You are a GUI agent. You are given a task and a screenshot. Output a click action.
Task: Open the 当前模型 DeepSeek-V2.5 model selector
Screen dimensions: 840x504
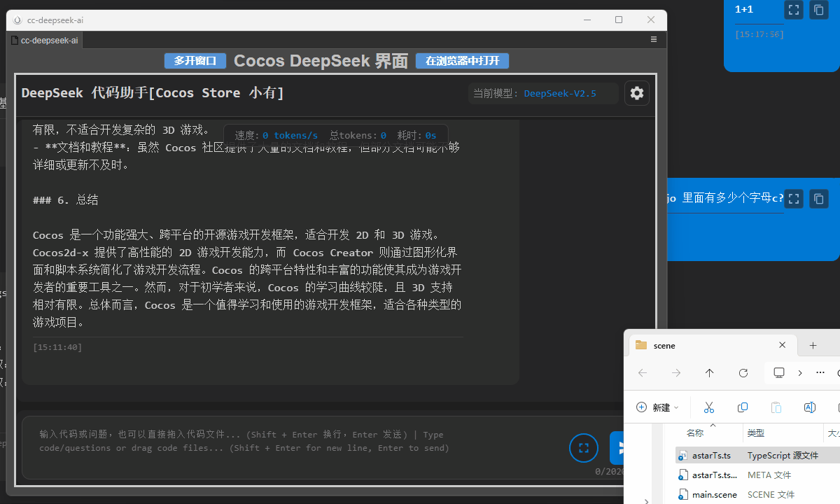click(543, 93)
